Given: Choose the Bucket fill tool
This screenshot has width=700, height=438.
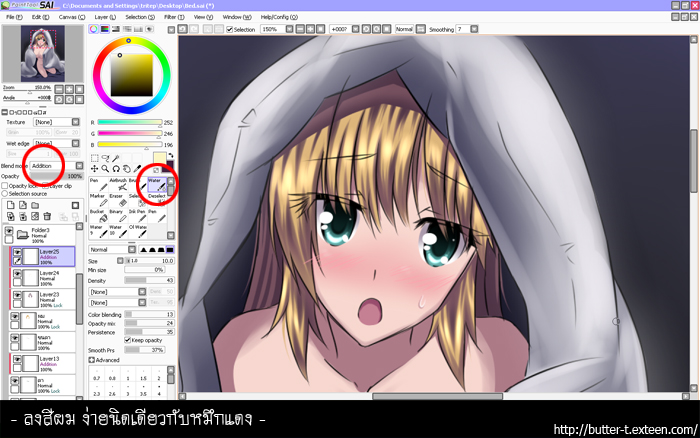Looking at the screenshot, I should pyautogui.click(x=99, y=216).
